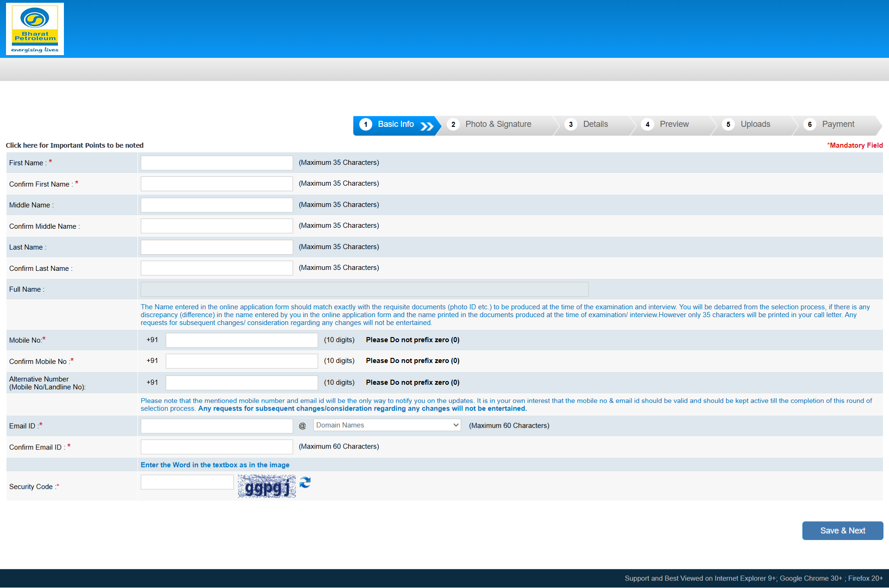Click the Mobile No input field
Viewport: 889px width, 588px height.
point(242,340)
